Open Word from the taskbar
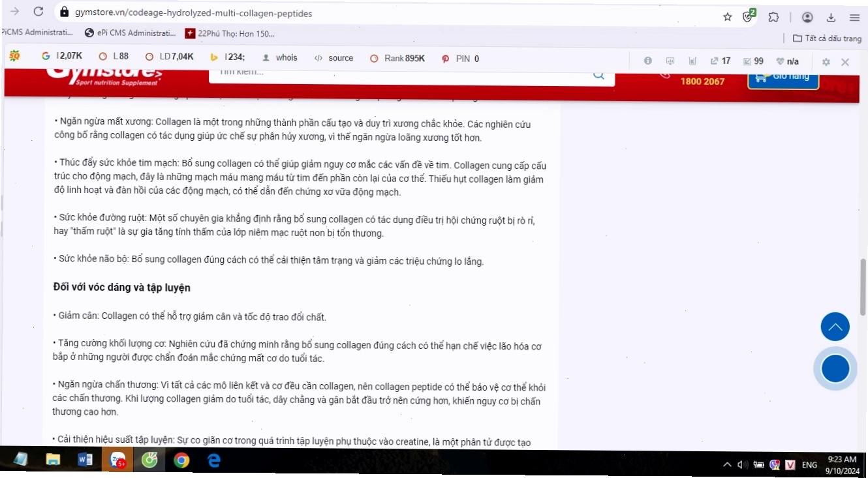Image resolution: width=868 pixels, height=478 pixels. 85,460
